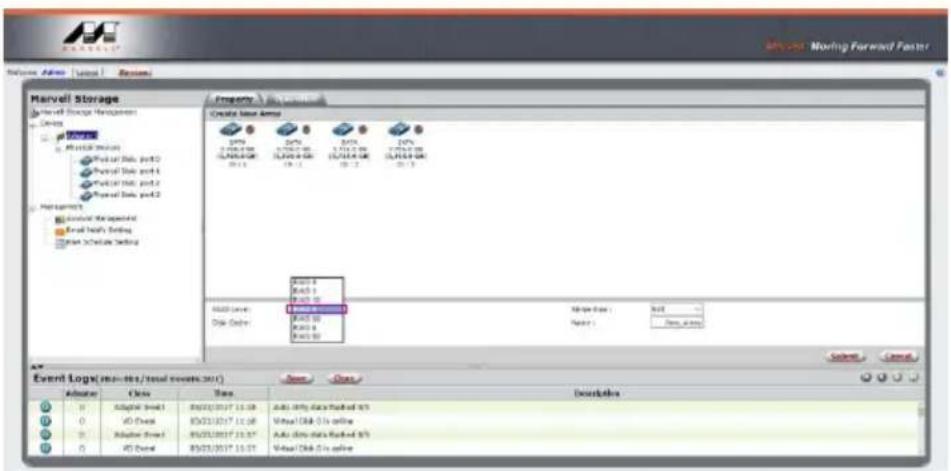Switch to the Property tab
The height and width of the screenshot is (471, 951).
click(234, 99)
